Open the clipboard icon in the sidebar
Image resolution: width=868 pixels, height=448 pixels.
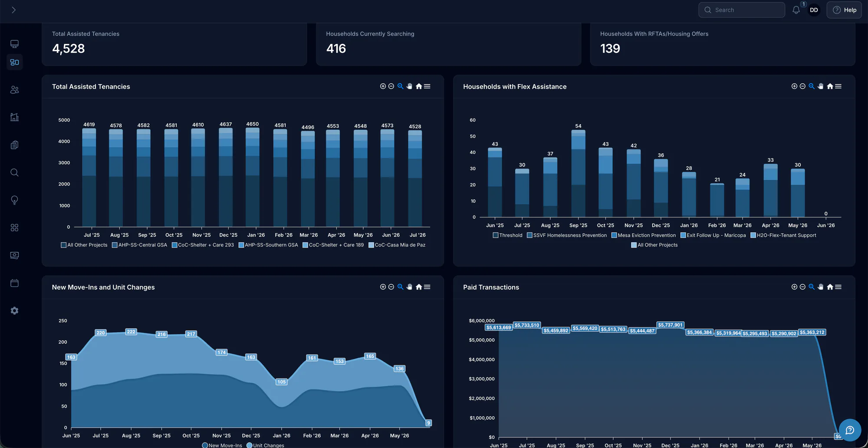pyautogui.click(x=14, y=145)
